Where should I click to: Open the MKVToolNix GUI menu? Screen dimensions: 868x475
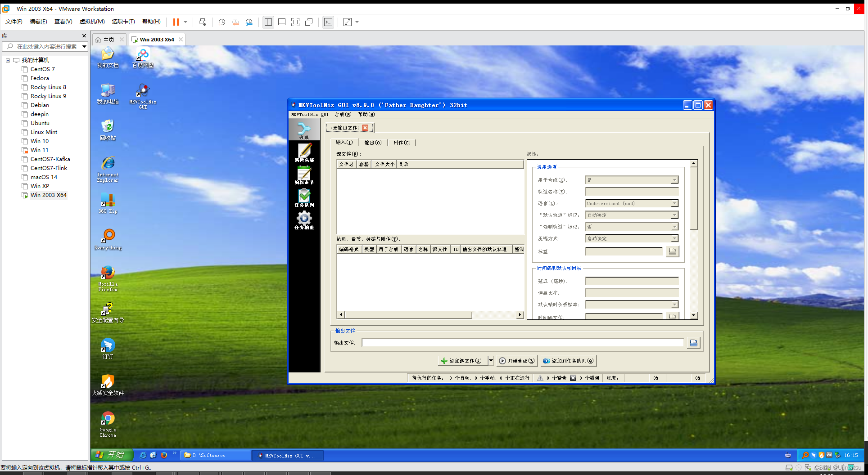tap(310, 114)
